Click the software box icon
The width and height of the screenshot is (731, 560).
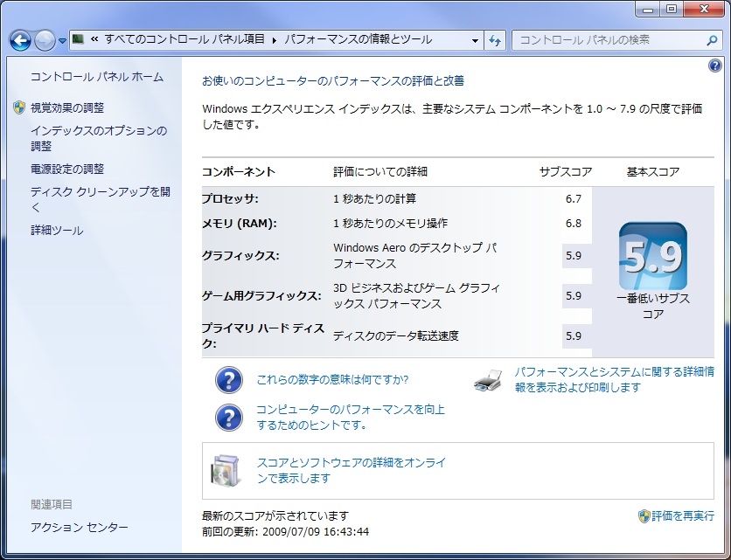pos(226,471)
